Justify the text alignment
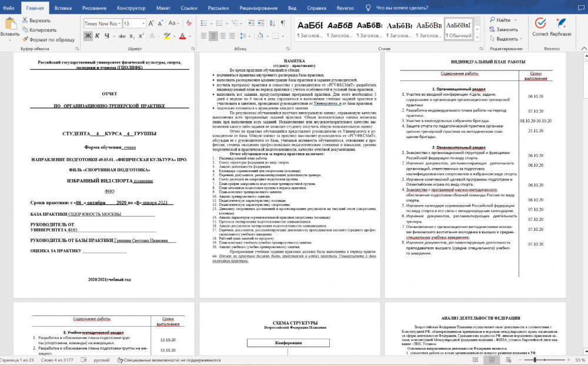588x366 pixels. tap(232, 36)
